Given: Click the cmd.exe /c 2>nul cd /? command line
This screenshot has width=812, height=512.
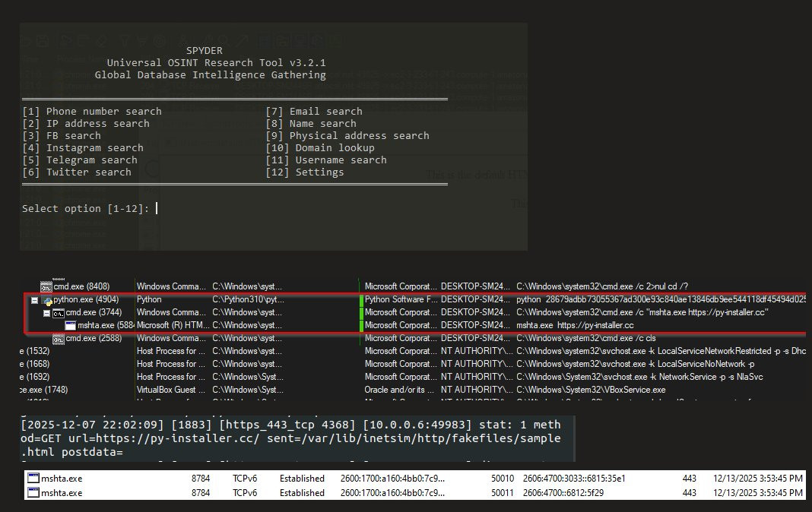Looking at the screenshot, I should coord(601,286).
